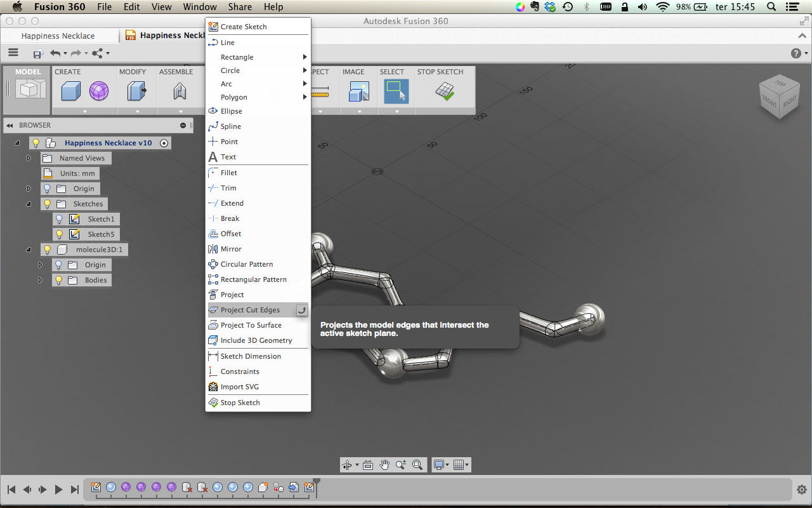
Task: Open the Edit menu in menu bar
Action: [x=132, y=7]
